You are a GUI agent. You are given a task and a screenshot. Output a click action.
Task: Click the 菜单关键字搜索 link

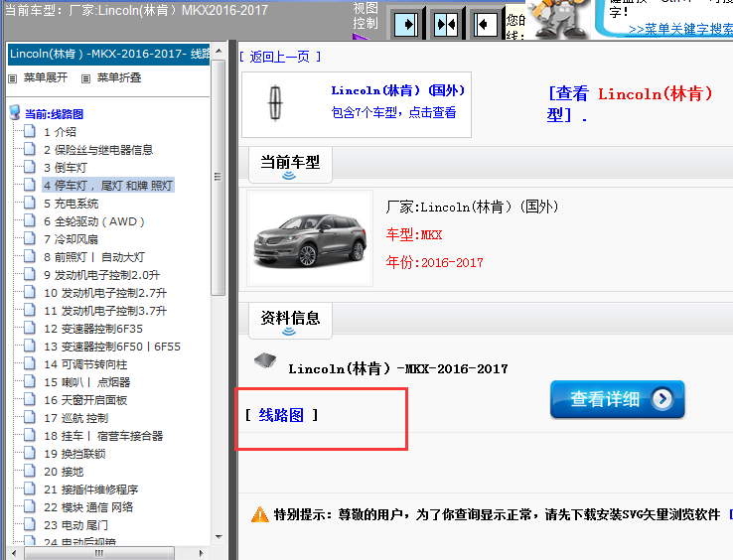point(680,29)
